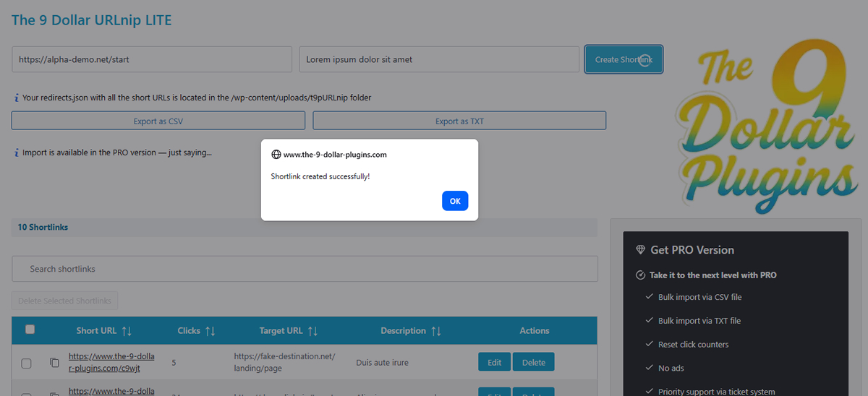868x396 pixels.
Task: Click 'Bulk import via CSV file' text
Action: click(699, 297)
